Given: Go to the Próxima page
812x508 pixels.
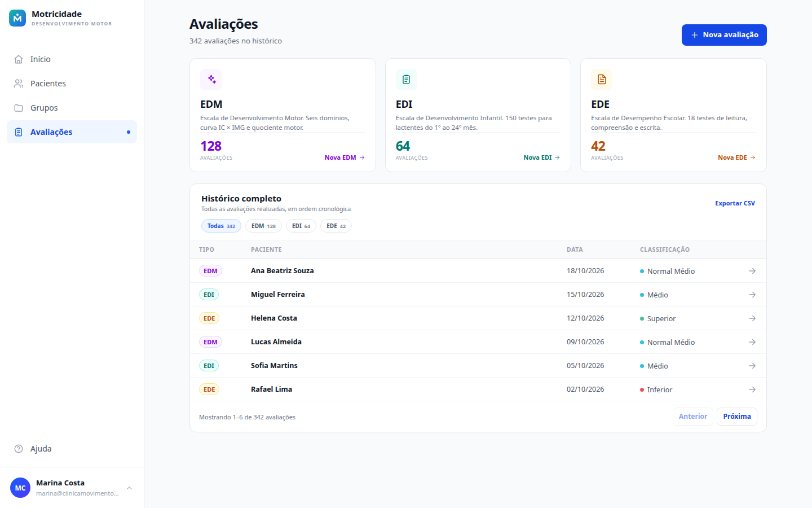Looking at the screenshot, I should 737,417.
